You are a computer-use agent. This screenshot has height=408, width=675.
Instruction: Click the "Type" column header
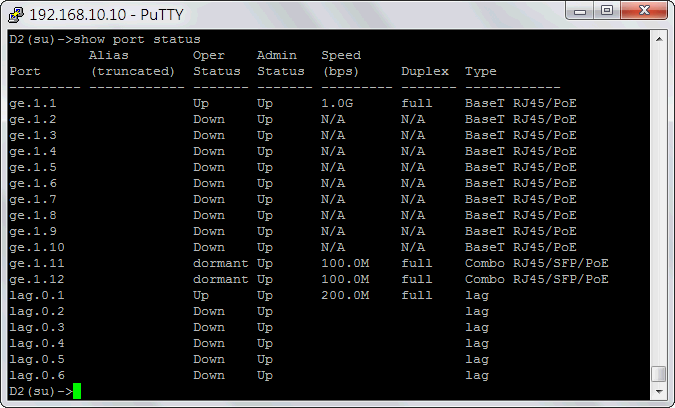tap(480, 71)
